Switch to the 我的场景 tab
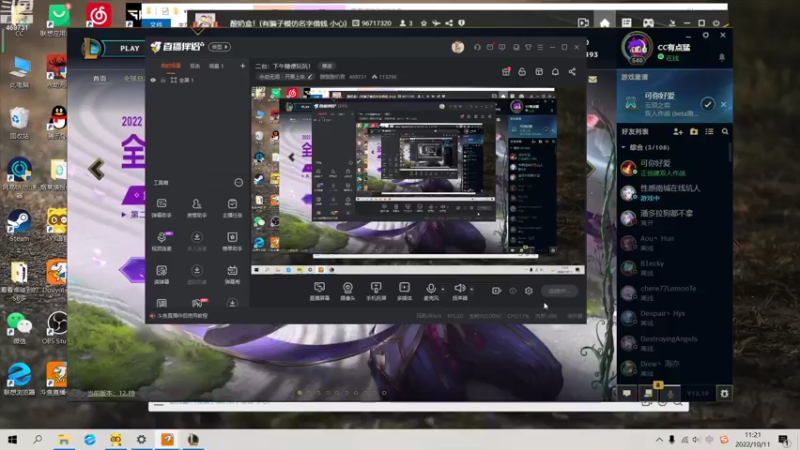Screen dimensions: 800x450 pos(170,66)
